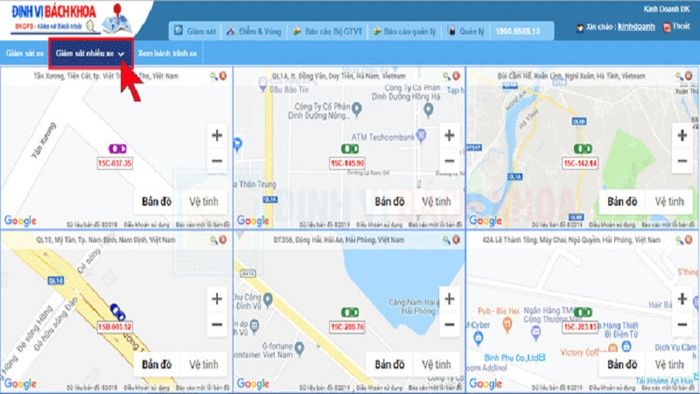Close the Lê Thánh Tông map panel
Image resolution: width=700 pixels, height=394 pixels.
(x=688, y=240)
